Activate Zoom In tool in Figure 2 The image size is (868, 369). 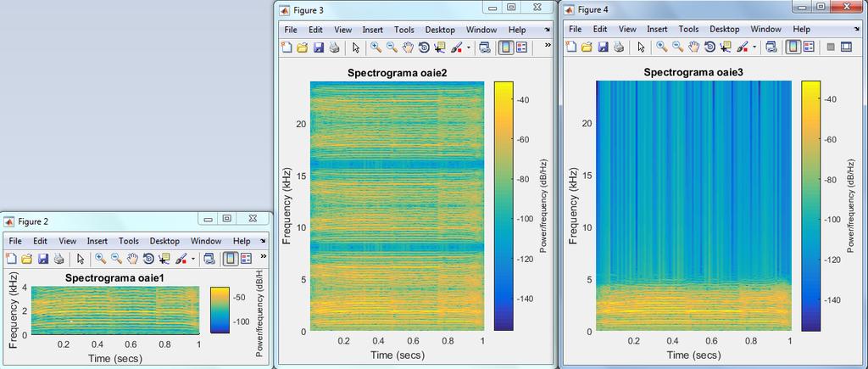(x=100, y=259)
